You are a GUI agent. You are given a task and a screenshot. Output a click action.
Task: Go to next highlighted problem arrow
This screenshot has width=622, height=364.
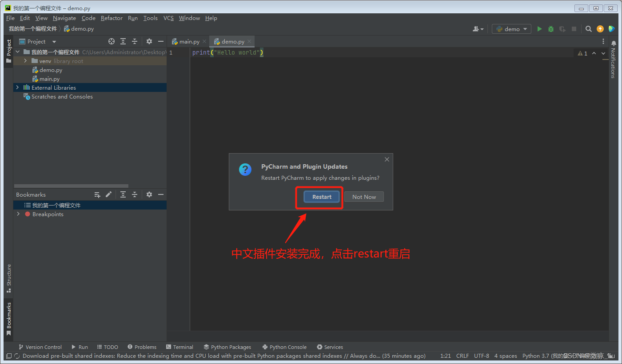[x=603, y=53]
